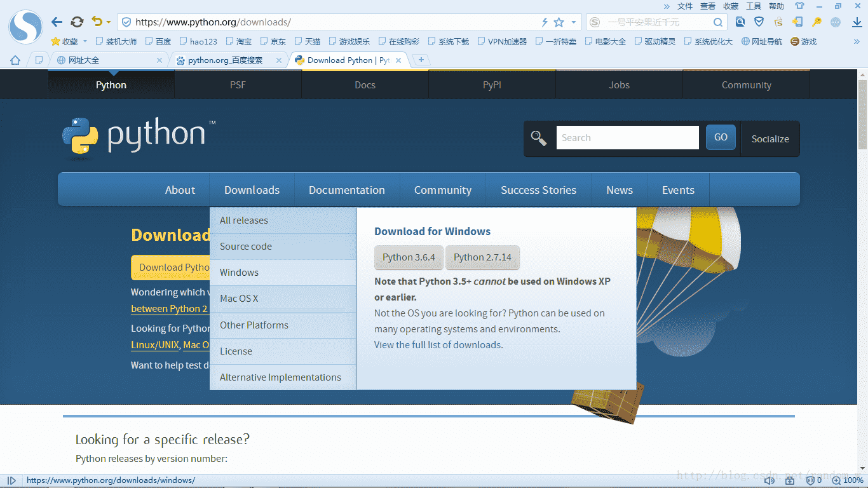Viewport: 868px width, 488px height.
Task: Click the magnifier in the browser search box
Action: pos(718,22)
